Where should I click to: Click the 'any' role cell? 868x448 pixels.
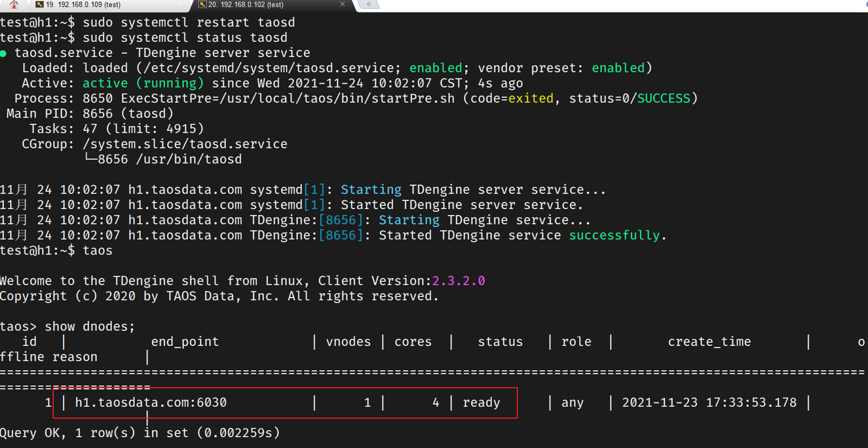pos(573,403)
